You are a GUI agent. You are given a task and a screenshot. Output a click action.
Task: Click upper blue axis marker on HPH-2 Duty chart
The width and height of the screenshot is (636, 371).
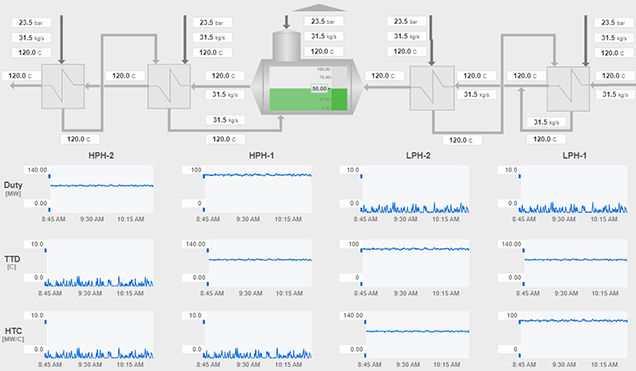click(x=49, y=176)
